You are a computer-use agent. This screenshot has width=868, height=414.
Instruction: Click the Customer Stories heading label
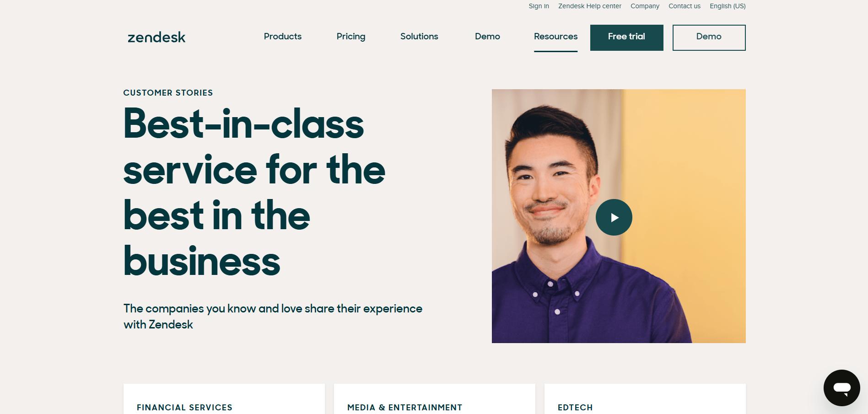coord(168,93)
